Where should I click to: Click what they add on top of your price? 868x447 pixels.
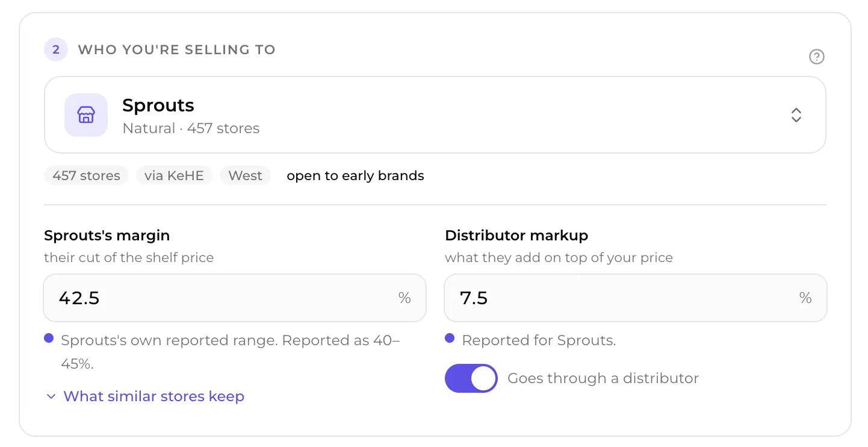point(559,258)
